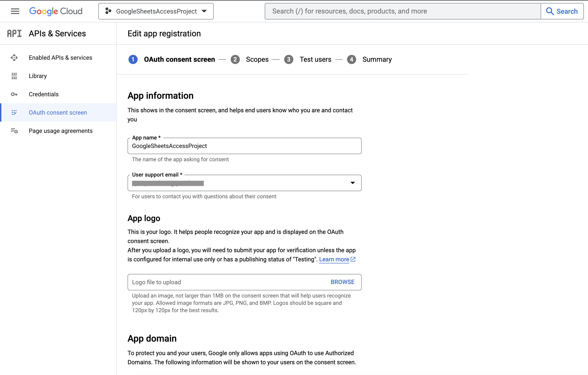Select OAuth consent screen in sidebar

[58, 113]
